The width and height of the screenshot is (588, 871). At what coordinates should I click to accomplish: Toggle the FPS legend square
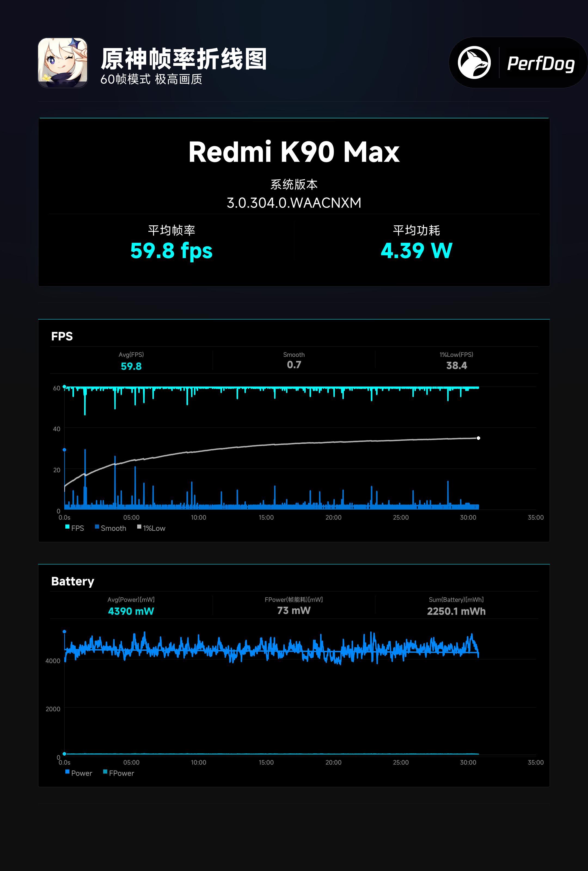[x=68, y=527]
